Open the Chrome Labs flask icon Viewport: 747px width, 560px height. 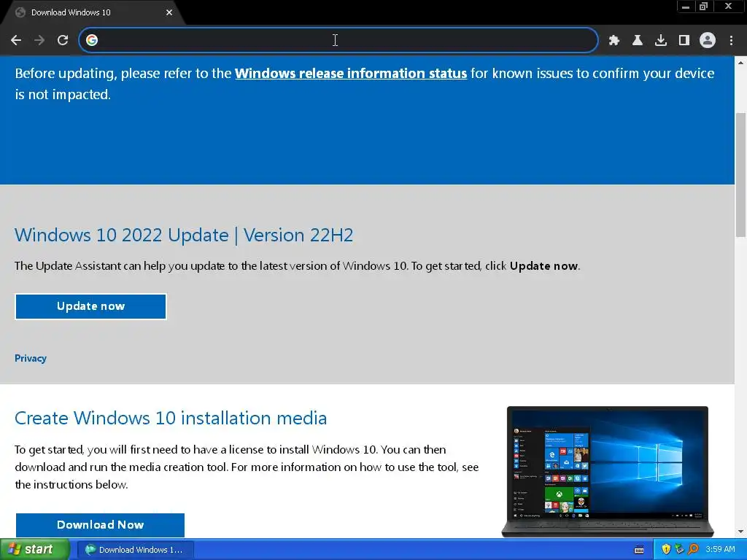(x=638, y=40)
